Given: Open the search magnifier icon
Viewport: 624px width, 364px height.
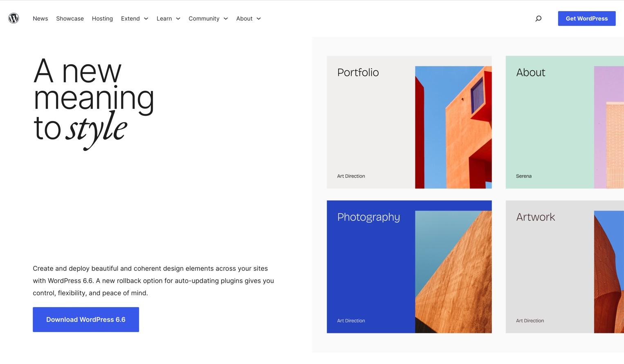Looking at the screenshot, I should (x=539, y=18).
